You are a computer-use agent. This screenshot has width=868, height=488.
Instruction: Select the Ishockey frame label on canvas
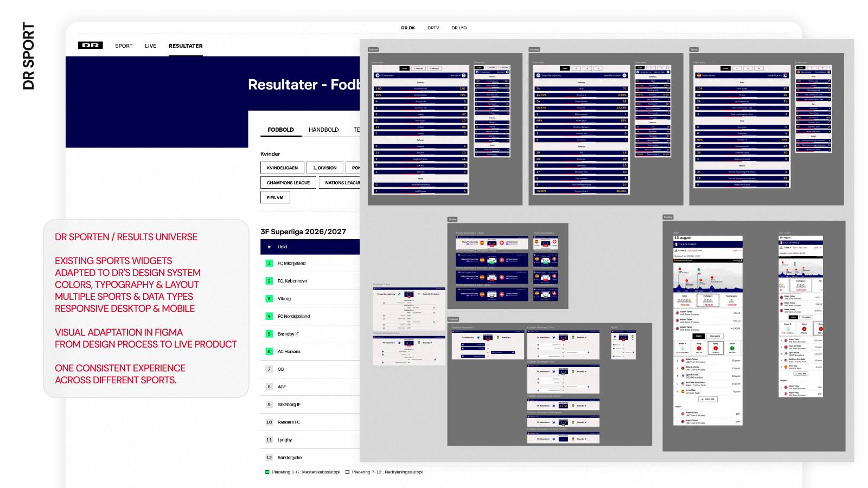pyautogui.click(x=534, y=49)
